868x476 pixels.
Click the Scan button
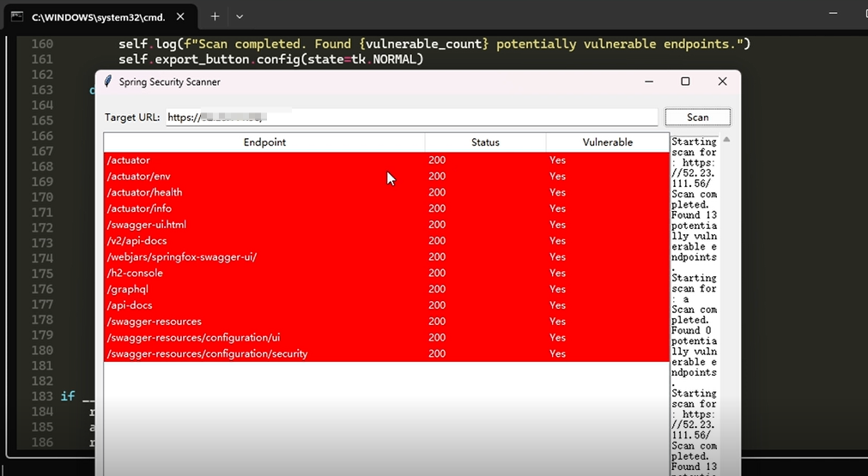coord(697,117)
